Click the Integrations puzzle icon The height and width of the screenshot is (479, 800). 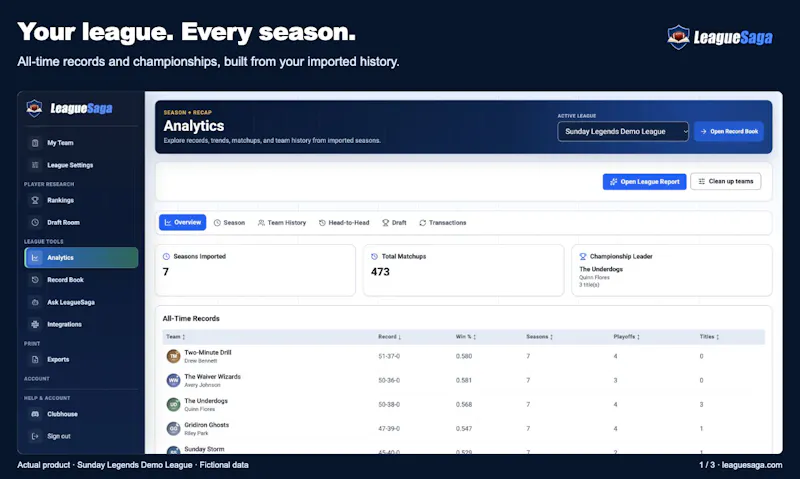coord(35,324)
